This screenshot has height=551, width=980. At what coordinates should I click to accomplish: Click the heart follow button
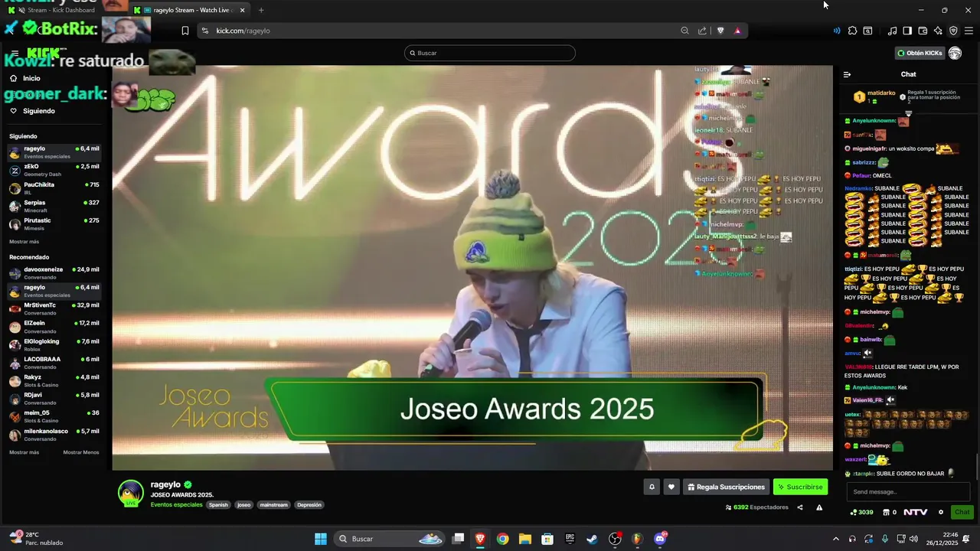[x=671, y=487]
